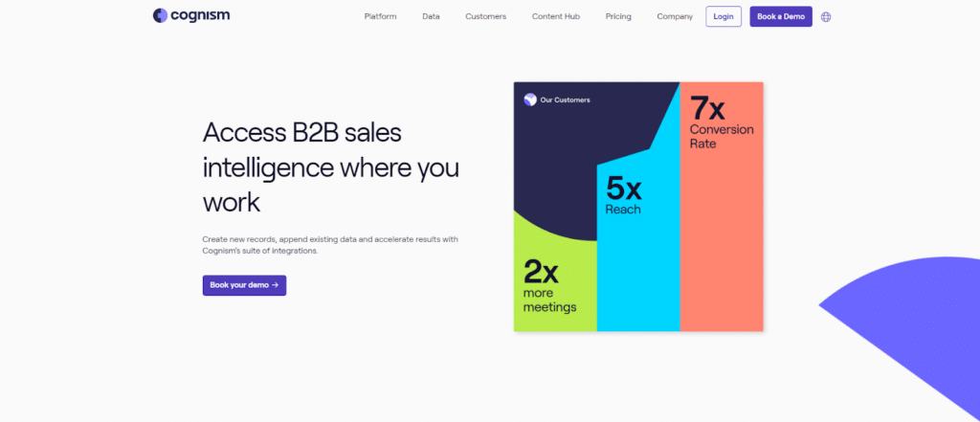Click the Our Customers badge icon
This screenshot has width=980, height=422.
pyautogui.click(x=530, y=100)
